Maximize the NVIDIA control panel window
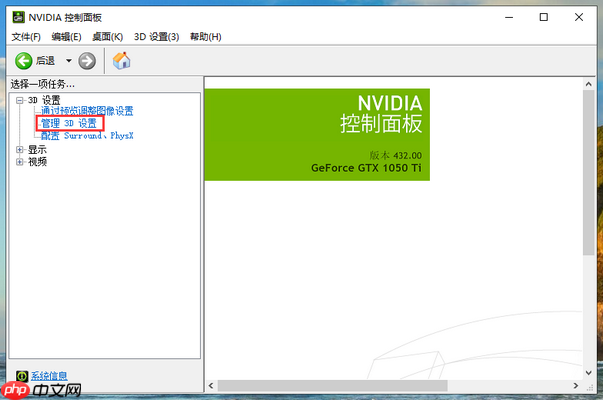Screen dimensions: 603x400 (544, 17)
